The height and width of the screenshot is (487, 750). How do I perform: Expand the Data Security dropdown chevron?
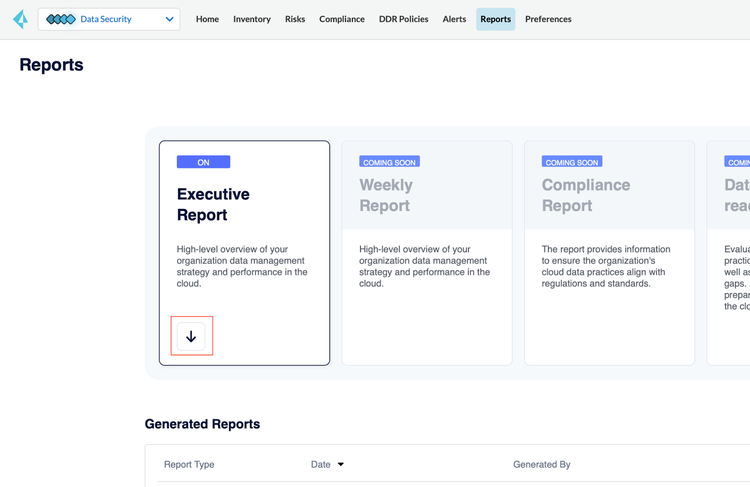(169, 19)
